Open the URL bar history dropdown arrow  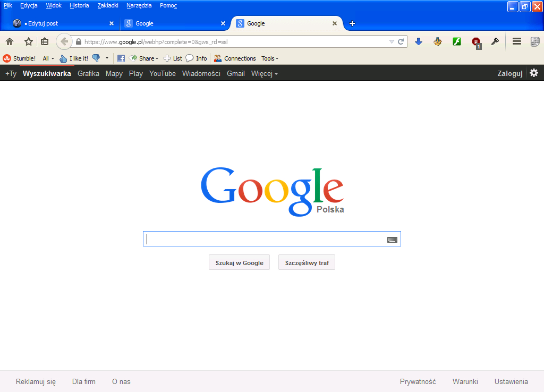[x=392, y=42]
